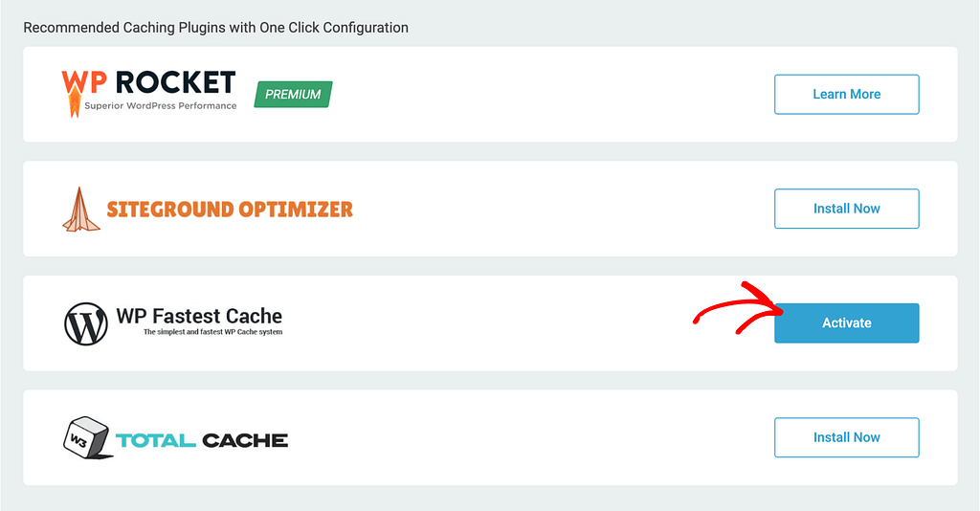Click the WP Fastest Cache title text
The image size is (980, 511).
coord(199,316)
